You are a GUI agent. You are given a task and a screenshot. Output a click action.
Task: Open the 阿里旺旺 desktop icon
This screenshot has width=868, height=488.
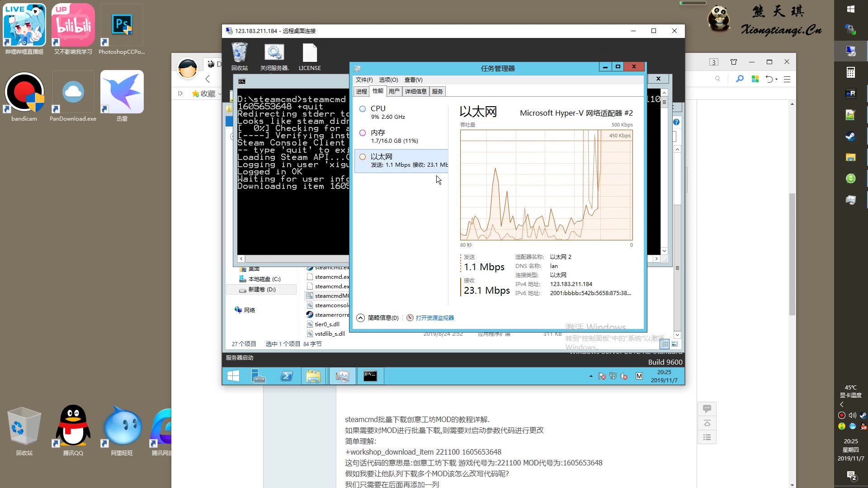click(122, 430)
